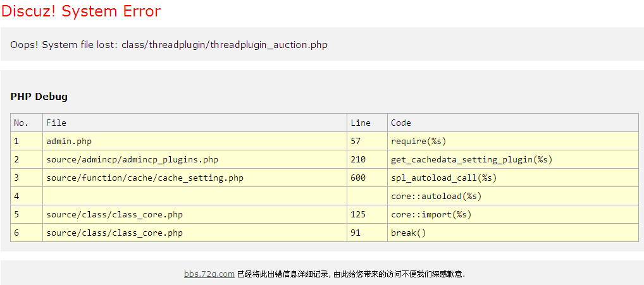Click row number 6 cell
Viewport: 644px width, 285px height.
click(27, 233)
